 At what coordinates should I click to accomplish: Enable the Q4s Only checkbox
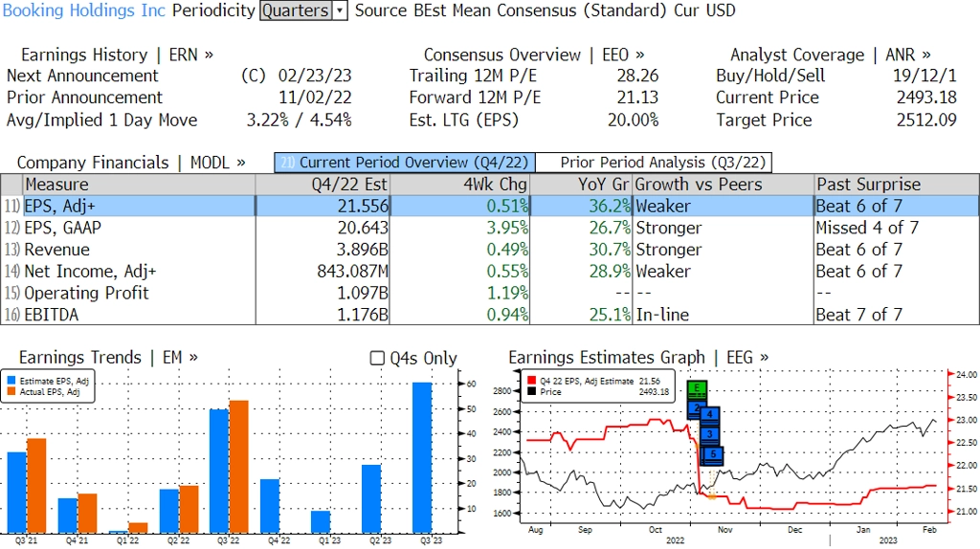(377, 358)
